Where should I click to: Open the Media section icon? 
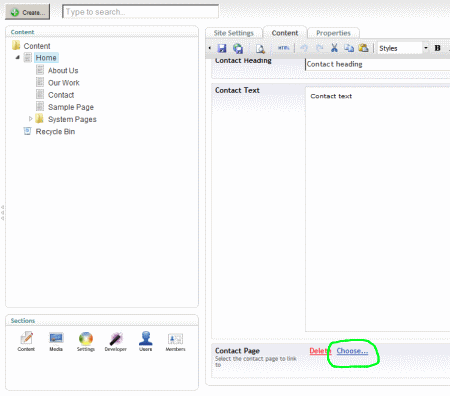pyautogui.click(x=56, y=341)
